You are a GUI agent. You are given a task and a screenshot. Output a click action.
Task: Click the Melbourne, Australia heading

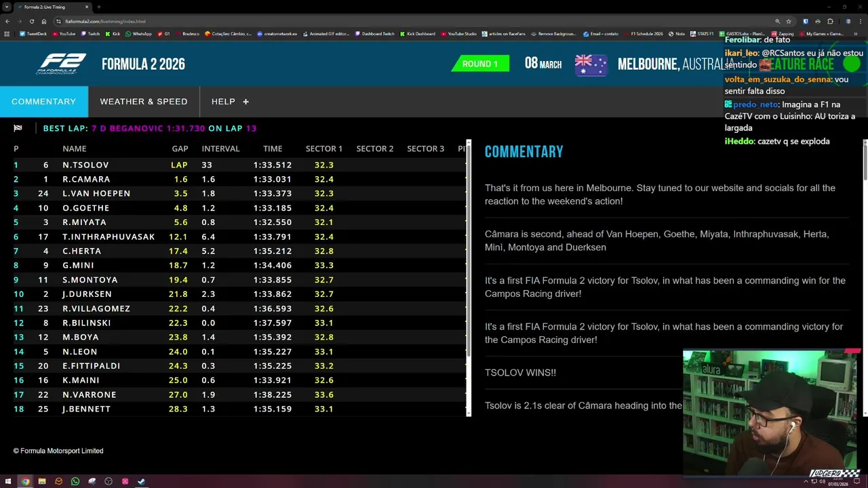[675, 64]
